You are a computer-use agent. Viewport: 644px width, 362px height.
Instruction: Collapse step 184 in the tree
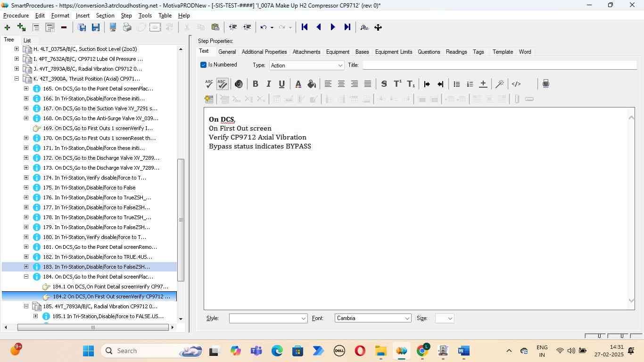[x=26, y=277]
